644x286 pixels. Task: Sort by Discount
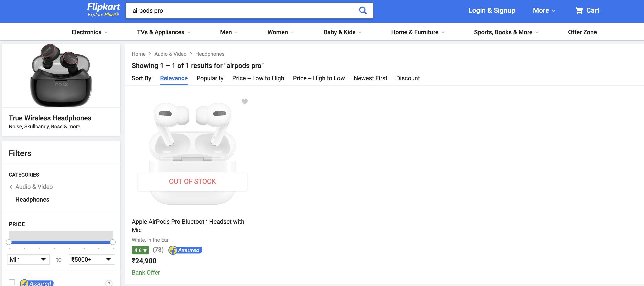pos(408,78)
